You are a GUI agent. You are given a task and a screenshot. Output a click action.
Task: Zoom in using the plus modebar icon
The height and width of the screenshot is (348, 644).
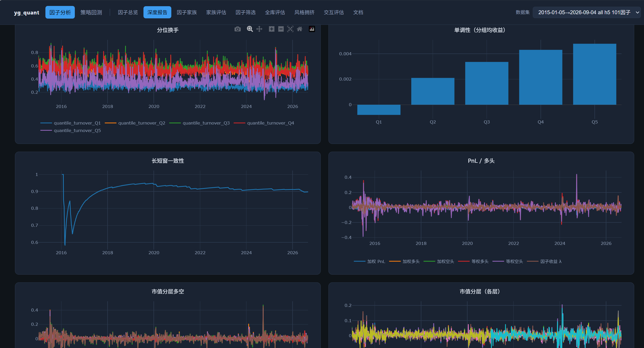[271, 29]
